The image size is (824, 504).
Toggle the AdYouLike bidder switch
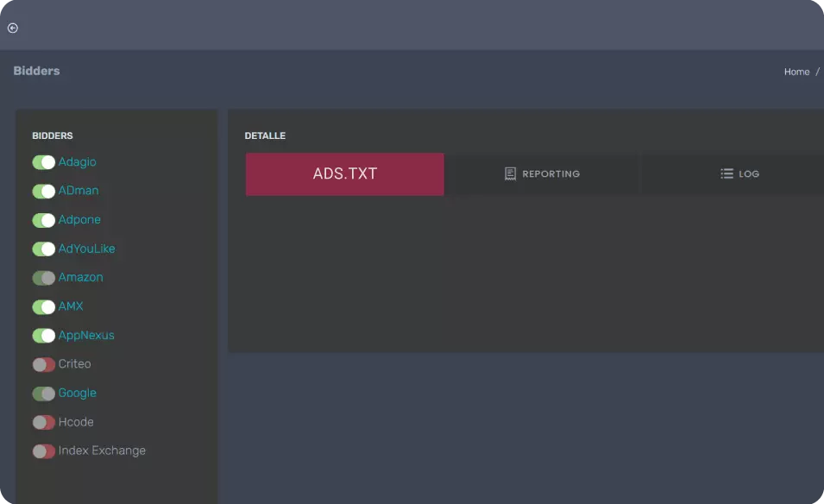(43, 249)
